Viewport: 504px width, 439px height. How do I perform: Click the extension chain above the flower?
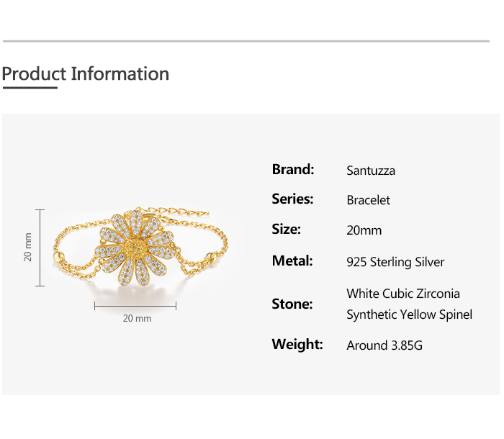coord(182,213)
